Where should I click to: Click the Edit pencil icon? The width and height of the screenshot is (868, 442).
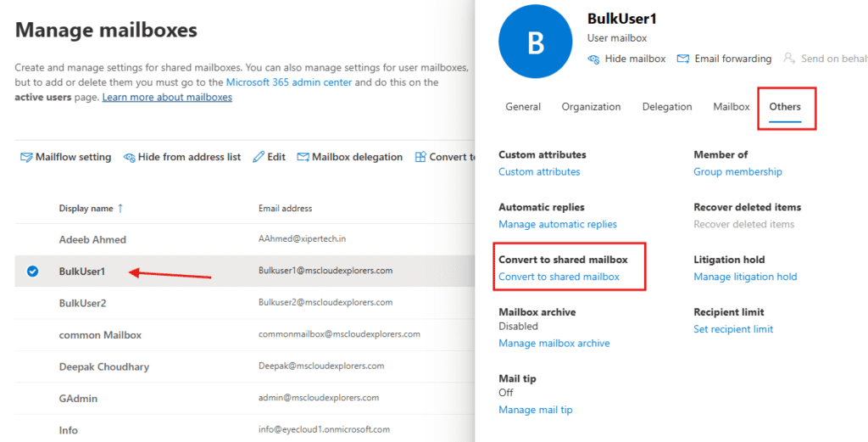pyautogui.click(x=259, y=157)
